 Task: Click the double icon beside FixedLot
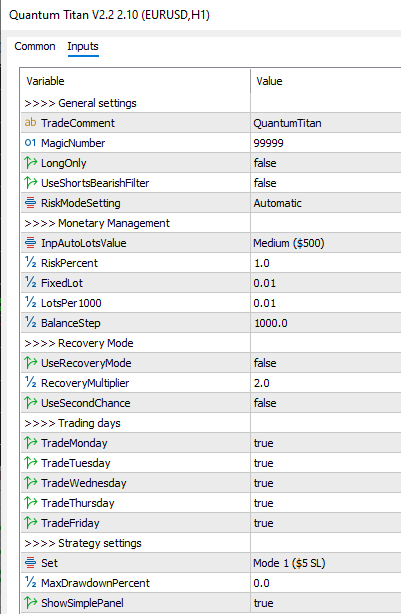(31, 282)
